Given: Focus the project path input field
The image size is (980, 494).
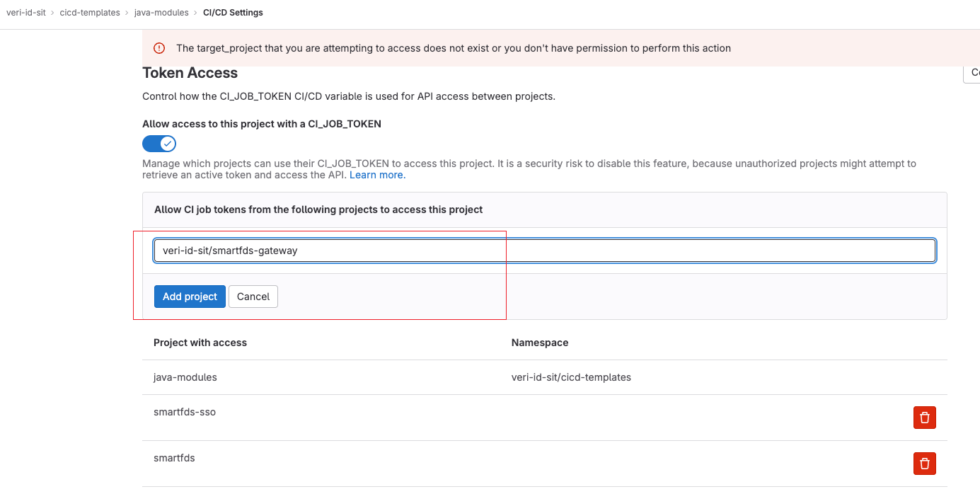Looking at the screenshot, I should click(x=544, y=251).
